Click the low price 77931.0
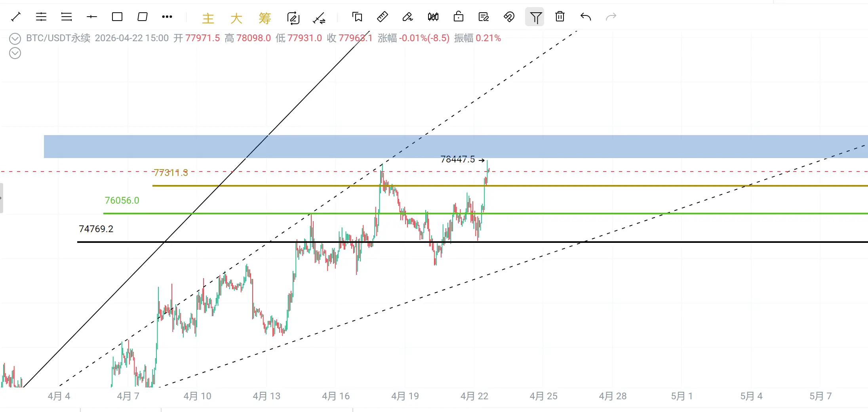The width and height of the screenshot is (868, 412). click(x=305, y=38)
